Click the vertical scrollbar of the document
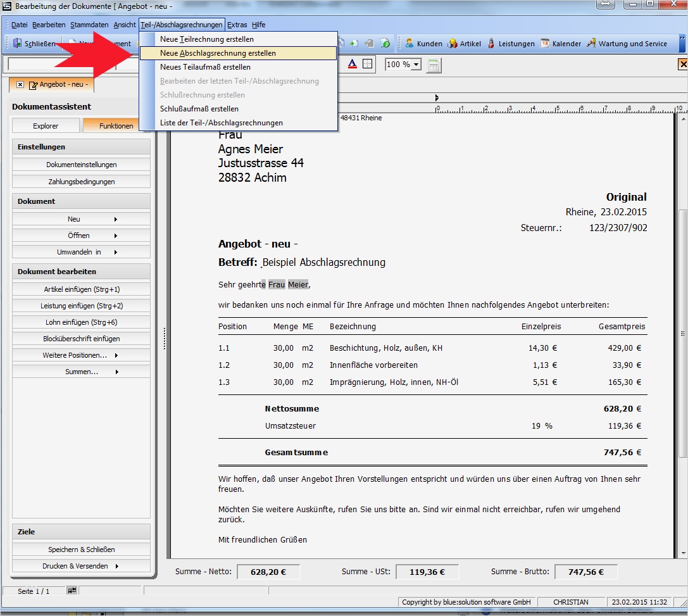Image resolution: width=688 pixels, height=616 pixels. click(x=683, y=334)
